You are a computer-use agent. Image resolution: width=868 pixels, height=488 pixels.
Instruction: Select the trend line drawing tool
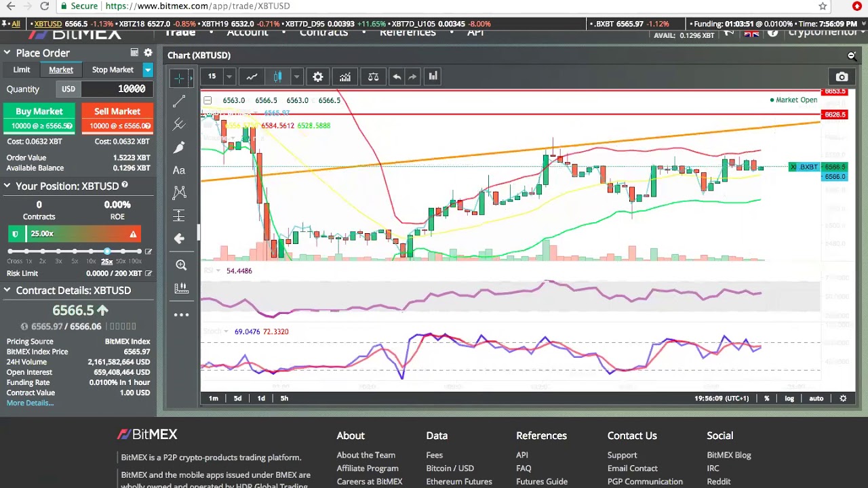tap(179, 102)
